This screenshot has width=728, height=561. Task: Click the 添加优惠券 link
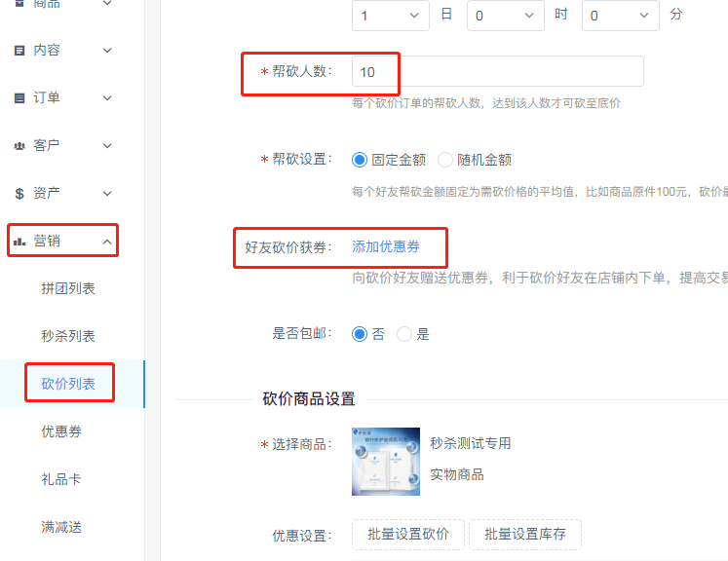point(386,246)
